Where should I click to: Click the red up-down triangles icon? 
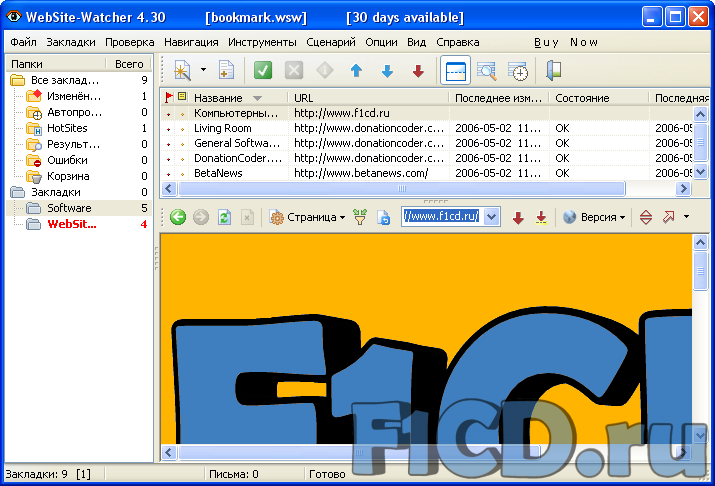pyautogui.click(x=646, y=217)
